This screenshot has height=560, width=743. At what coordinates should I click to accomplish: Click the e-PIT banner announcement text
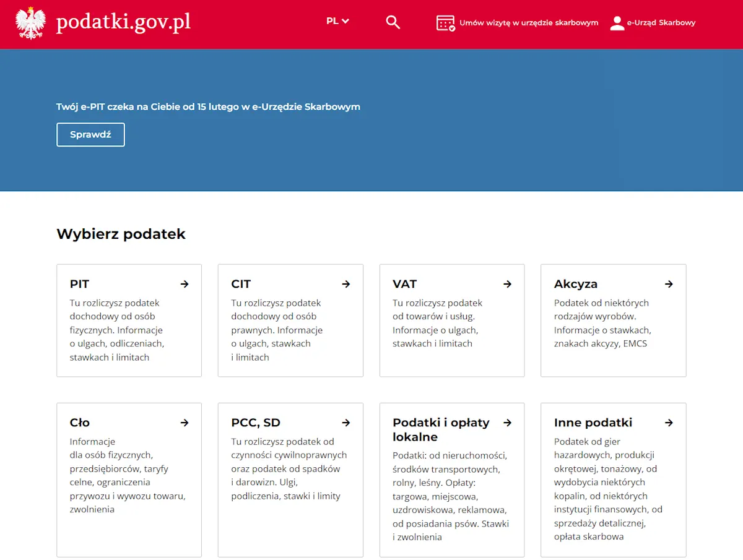pyautogui.click(x=208, y=106)
